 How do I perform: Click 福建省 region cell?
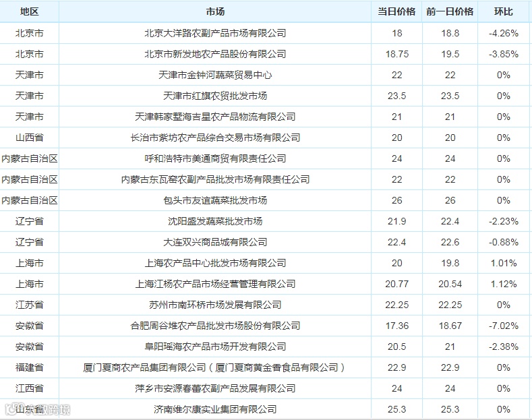click(29, 367)
